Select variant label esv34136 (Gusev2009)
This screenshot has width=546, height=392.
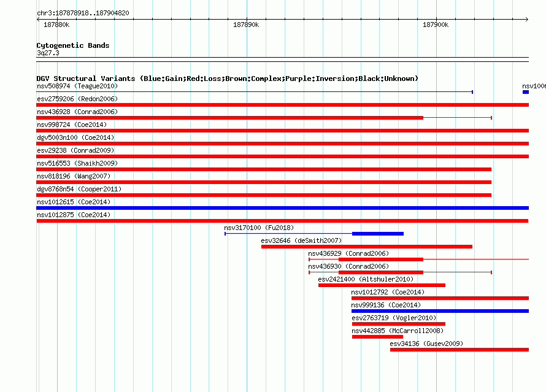(x=426, y=344)
